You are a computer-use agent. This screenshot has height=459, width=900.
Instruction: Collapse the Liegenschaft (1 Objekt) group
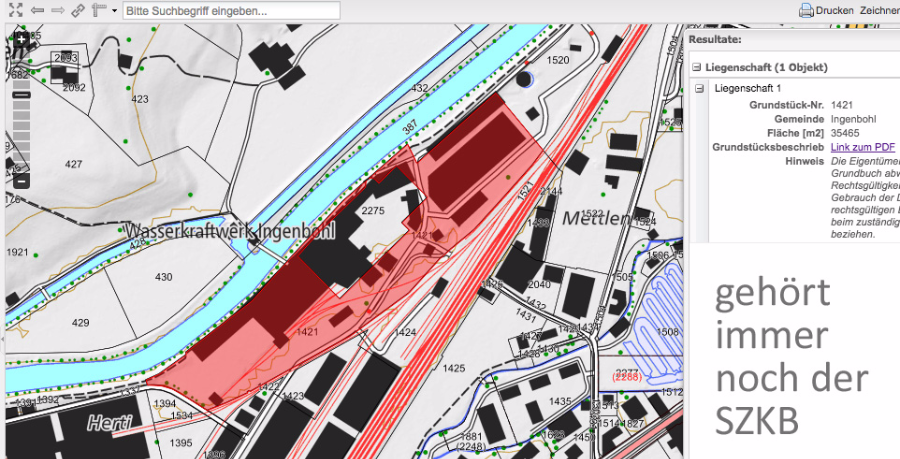(697, 68)
